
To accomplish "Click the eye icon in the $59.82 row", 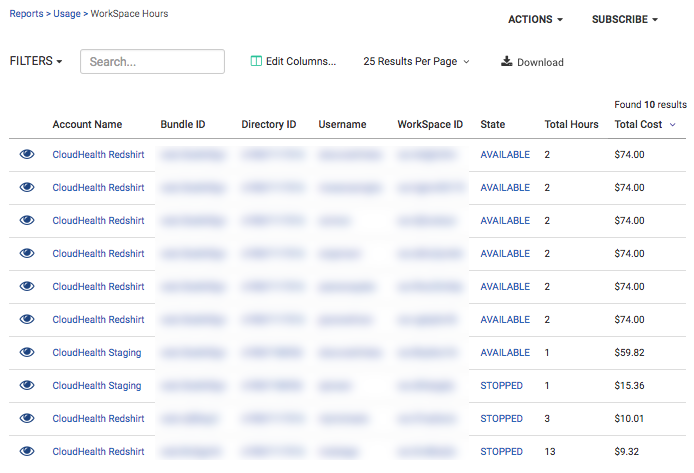I will [x=27, y=352].
